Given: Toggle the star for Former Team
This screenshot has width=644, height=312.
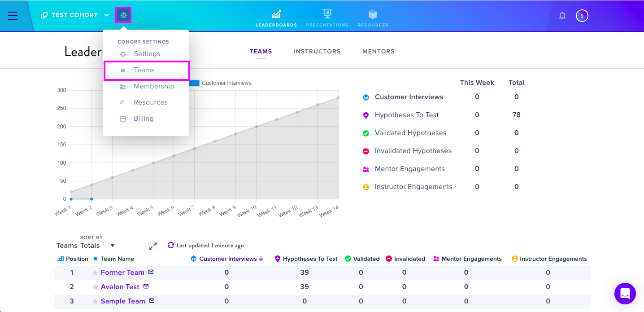Looking at the screenshot, I should [x=95, y=272].
